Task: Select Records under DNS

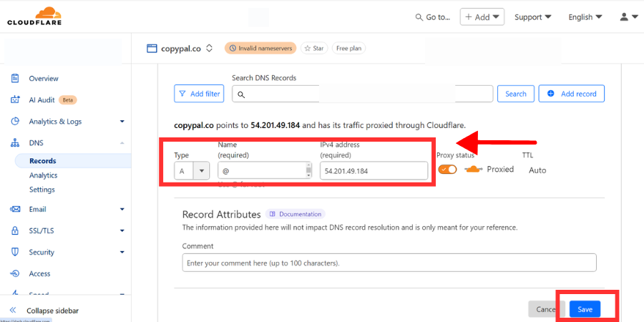Action: [43, 161]
